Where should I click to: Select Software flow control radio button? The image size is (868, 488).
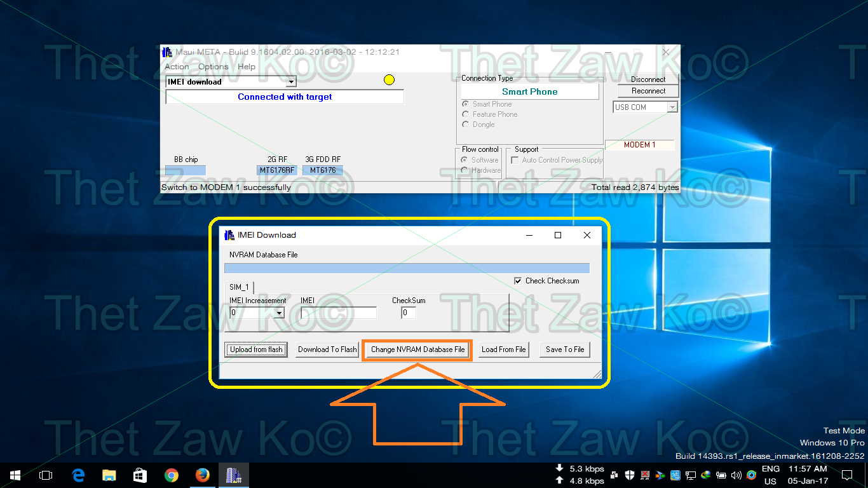coord(465,160)
